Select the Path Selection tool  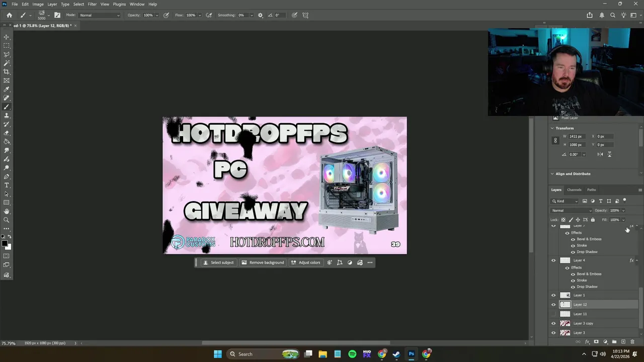7,194
